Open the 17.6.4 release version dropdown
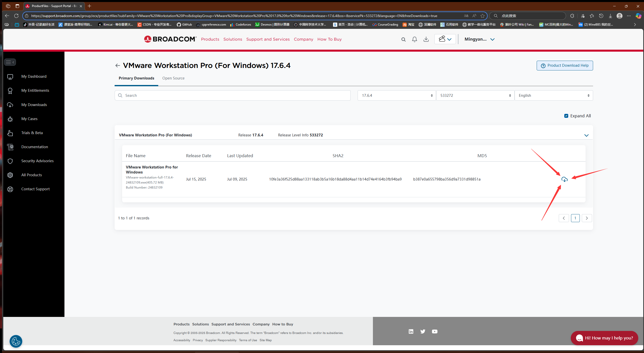 pos(396,95)
